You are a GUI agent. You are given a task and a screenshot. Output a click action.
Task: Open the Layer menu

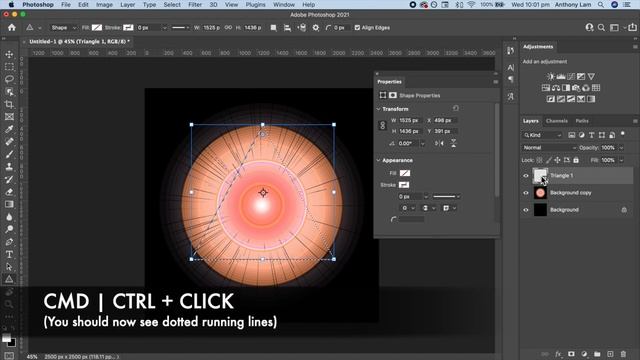point(127,5)
